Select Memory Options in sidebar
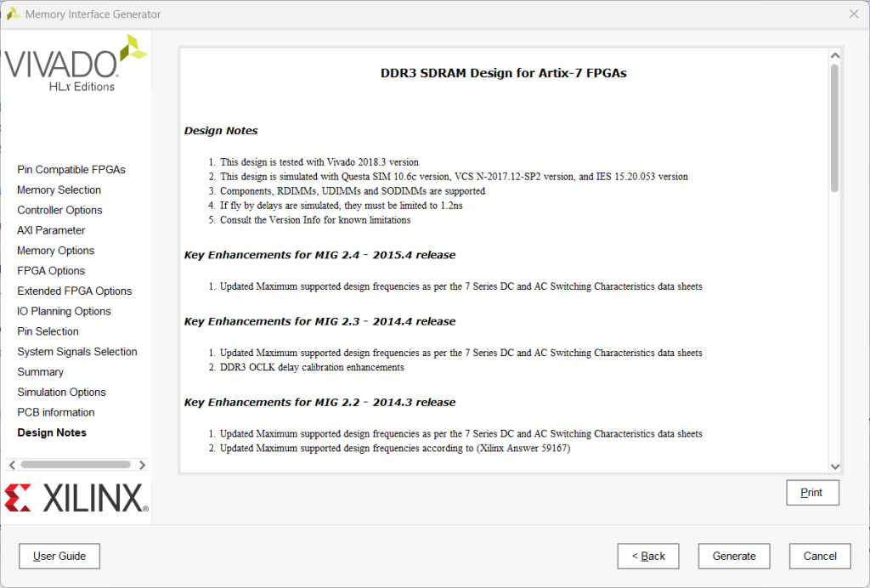Screen dimensions: 870x588 coord(55,251)
